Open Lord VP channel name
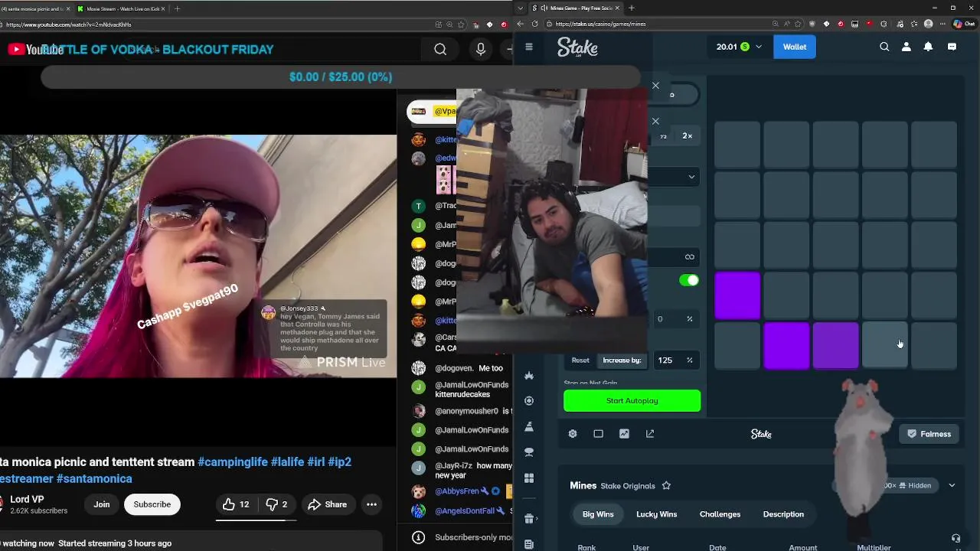980x551 pixels. click(x=27, y=499)
